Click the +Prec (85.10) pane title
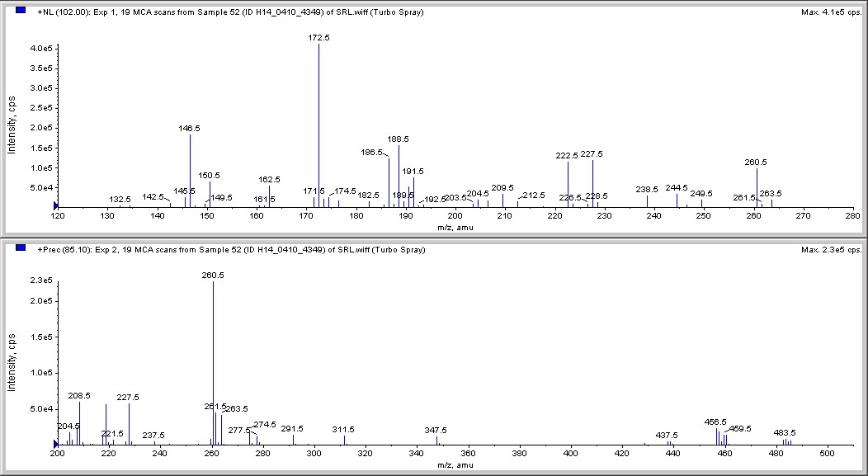 231,250
